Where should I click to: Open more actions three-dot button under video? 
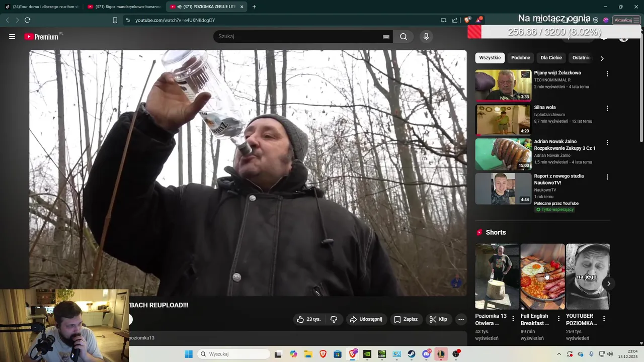coord(461,319)
